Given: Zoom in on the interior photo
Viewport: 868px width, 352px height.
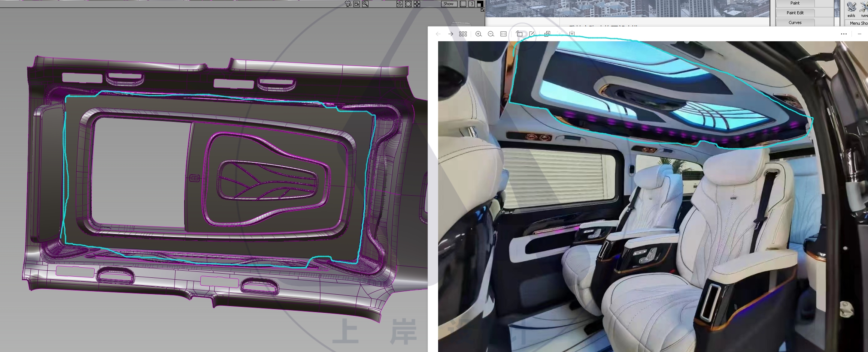Looking at the screenshot, I should coord(478,34).
